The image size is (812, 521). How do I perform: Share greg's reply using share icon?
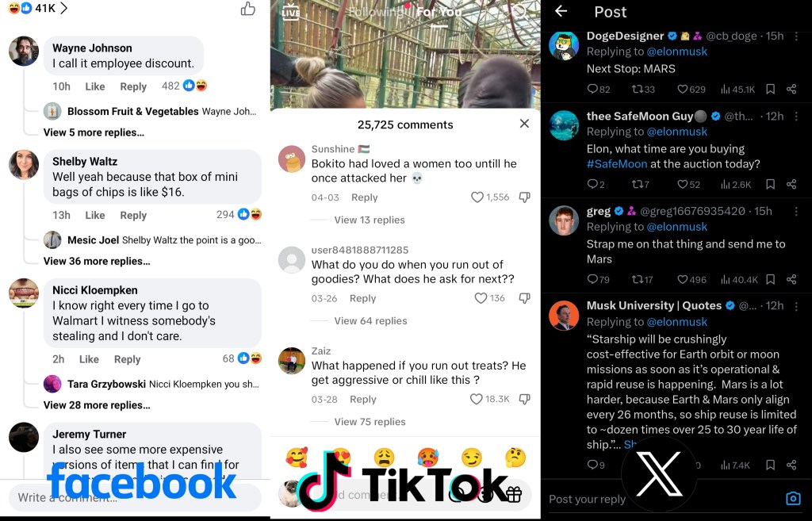(791, 280)
